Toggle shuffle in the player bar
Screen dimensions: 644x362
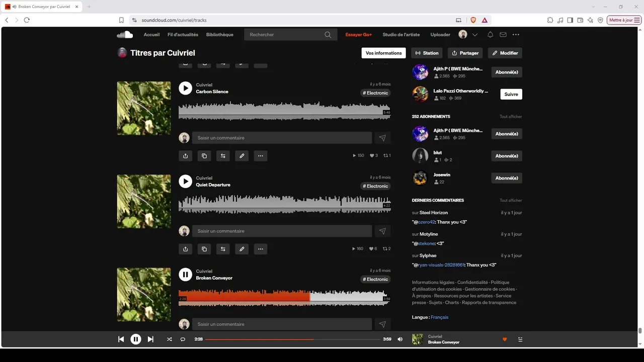(x=169, y=339)
